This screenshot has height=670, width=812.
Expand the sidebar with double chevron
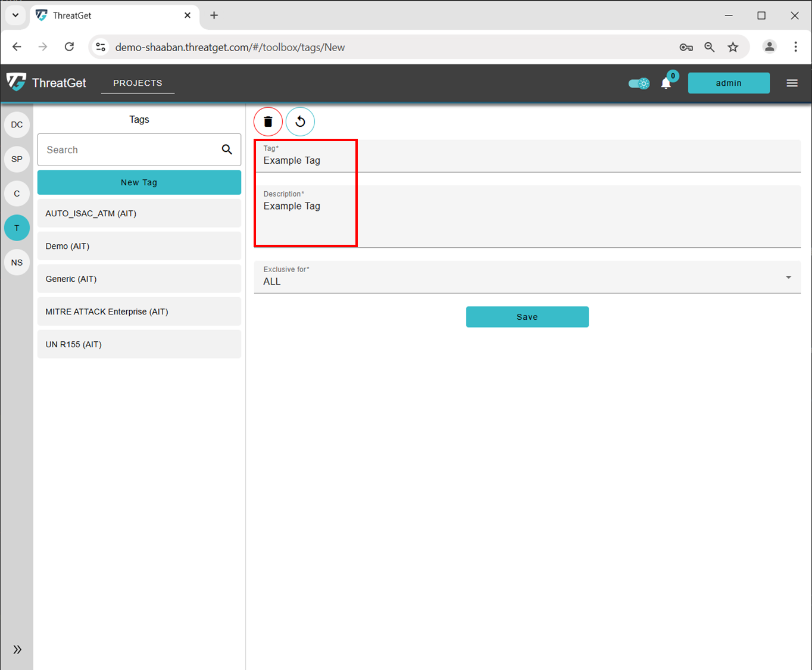[17, 649]
